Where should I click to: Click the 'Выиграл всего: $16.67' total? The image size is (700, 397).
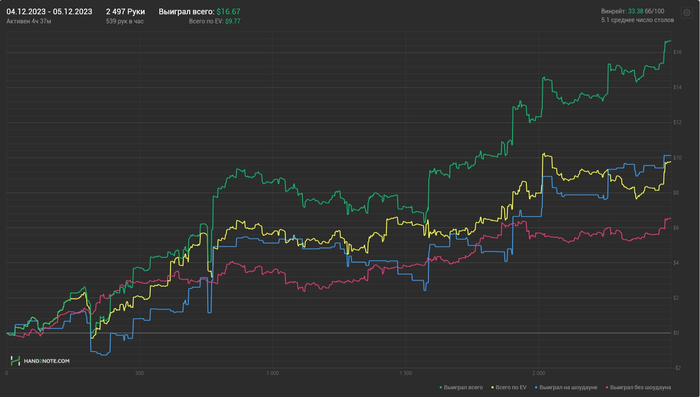(x=199, y=12)
